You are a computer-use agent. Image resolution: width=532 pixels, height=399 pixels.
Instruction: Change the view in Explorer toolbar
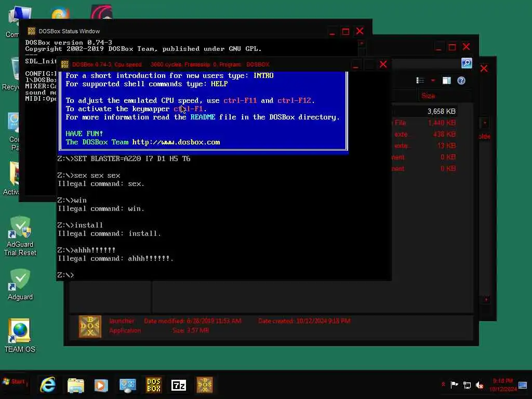[420, 81]
